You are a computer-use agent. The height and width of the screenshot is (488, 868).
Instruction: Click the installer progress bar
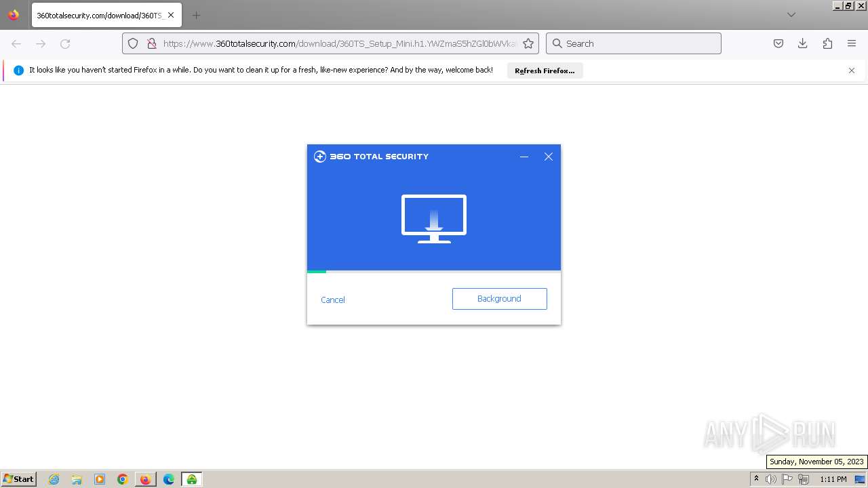coord(434,272)
